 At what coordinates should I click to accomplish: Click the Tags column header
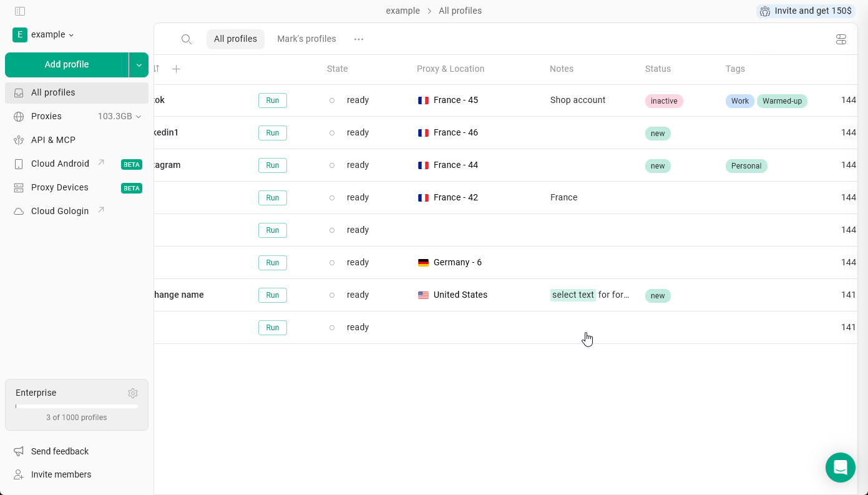point(735,69)
